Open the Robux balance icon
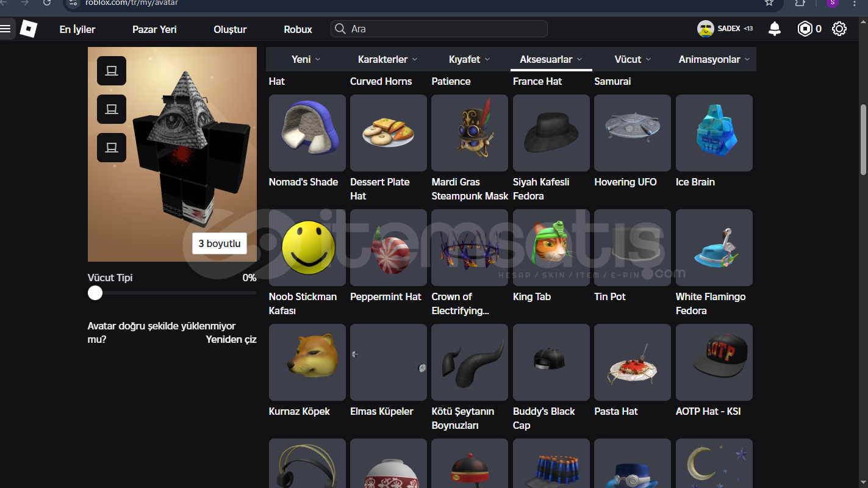The width and height of the screenshot is (868, 488). (x=805, y=29)
